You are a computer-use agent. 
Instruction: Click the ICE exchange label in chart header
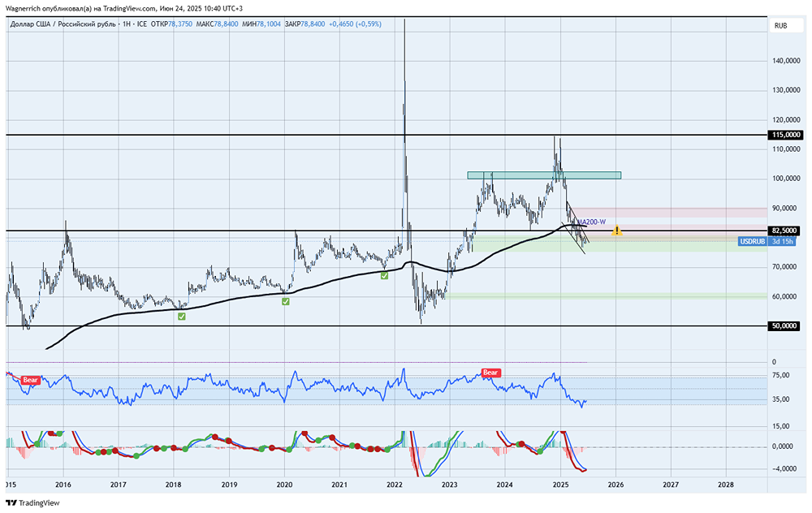tap(142, 24)
